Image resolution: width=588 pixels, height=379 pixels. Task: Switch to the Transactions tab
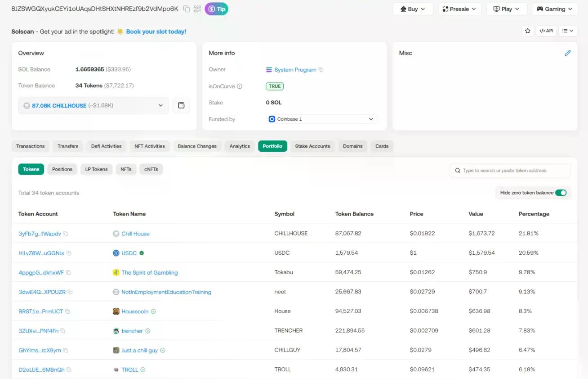[30, 146]
